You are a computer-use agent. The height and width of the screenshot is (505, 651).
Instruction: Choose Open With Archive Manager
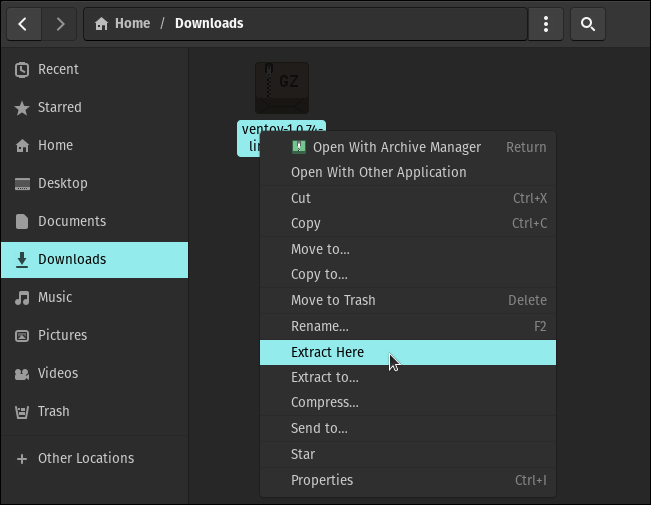[x=396, y=147]
